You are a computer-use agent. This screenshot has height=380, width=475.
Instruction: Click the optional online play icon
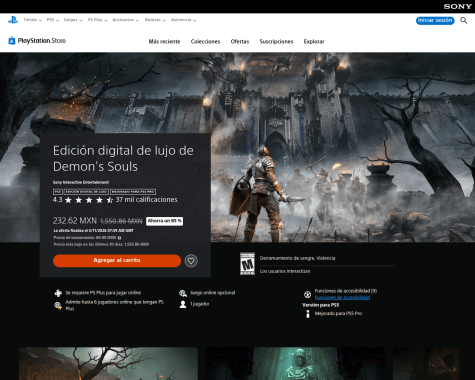pyautogui.click(x=183, y=293)
